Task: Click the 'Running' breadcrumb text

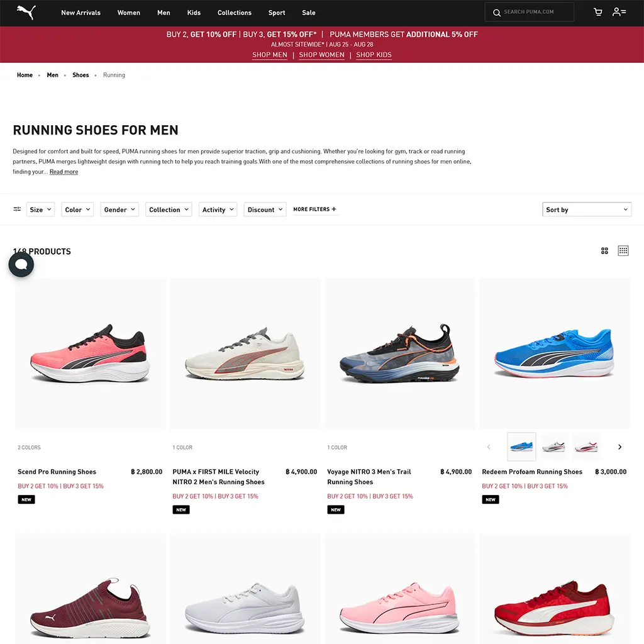Action: tap(114, 75)
